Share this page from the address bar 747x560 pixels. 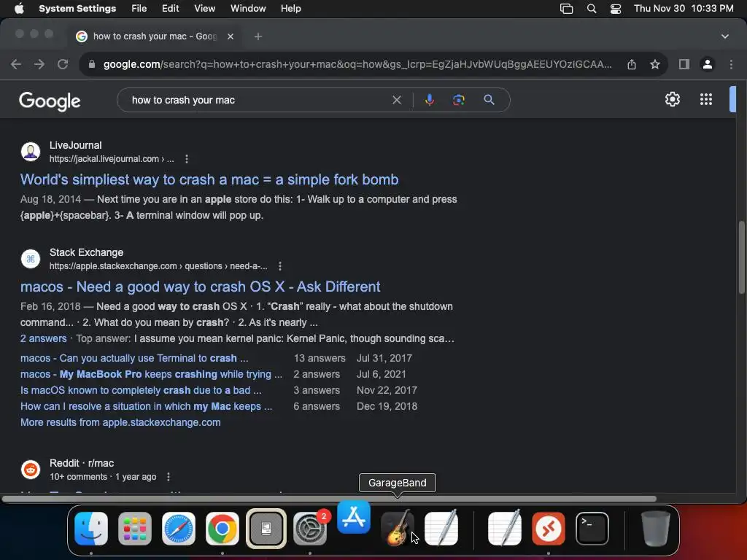click(632, 64)
